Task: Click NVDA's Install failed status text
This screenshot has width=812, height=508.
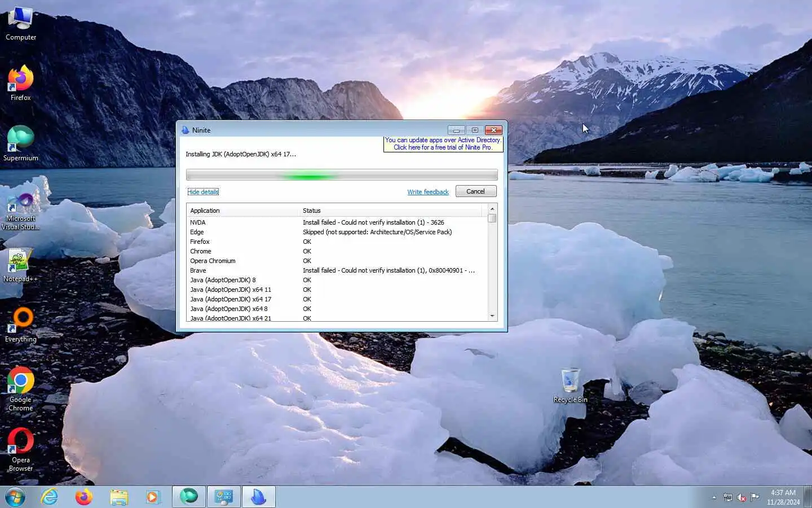Action: coord(373,222)
